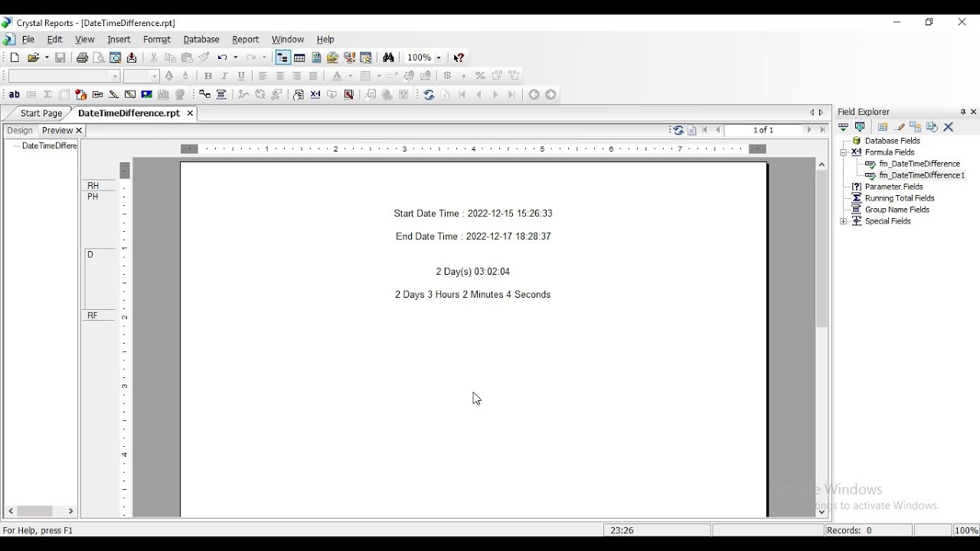Click the Help pointer question-mark icon
Image resolution: width=980 pixels, height=551 pixels.
coord(459,57)
